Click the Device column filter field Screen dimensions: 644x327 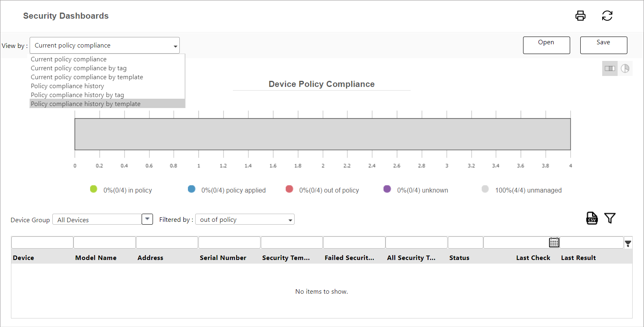coord(42,243)
